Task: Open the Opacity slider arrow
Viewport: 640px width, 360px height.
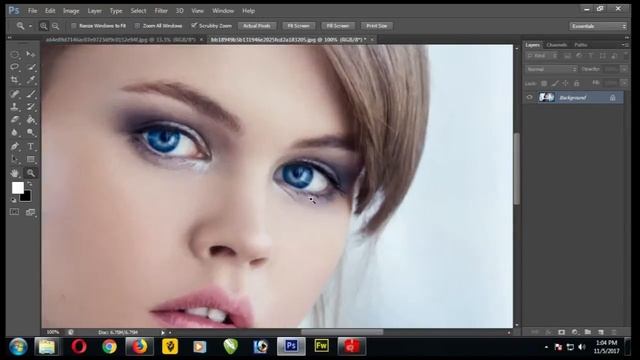Action: (x=624, y=69)
